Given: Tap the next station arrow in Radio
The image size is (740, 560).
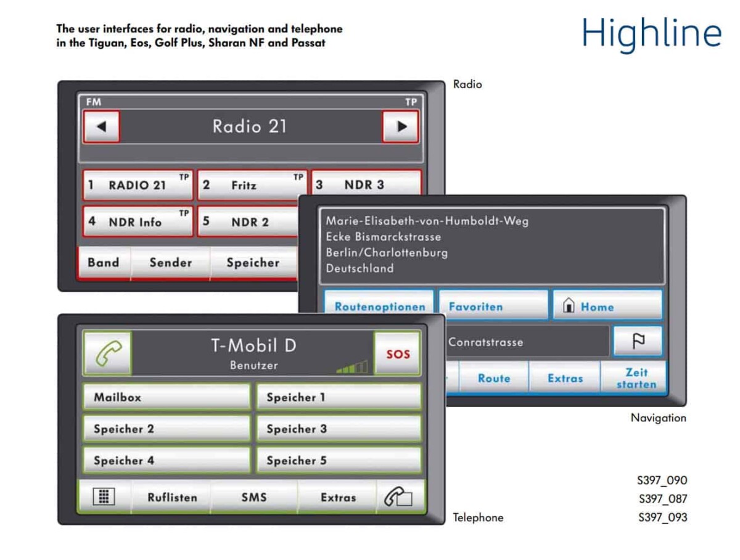Looking at the screenshot, I should coord(401,126).
